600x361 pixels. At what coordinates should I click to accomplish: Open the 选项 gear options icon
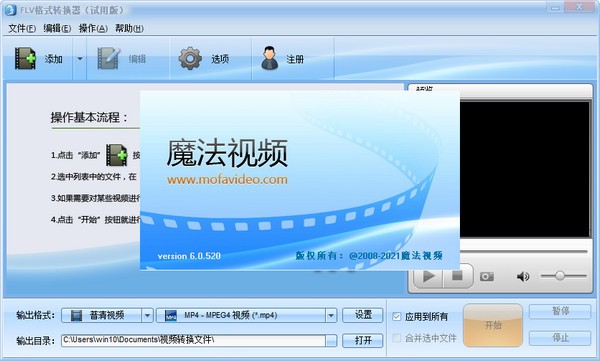click(190, 59)
